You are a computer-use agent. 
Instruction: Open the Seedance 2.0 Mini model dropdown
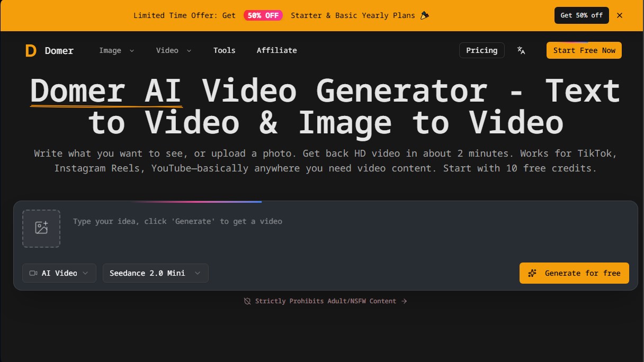pyautogui.click(x=156, y=273)
